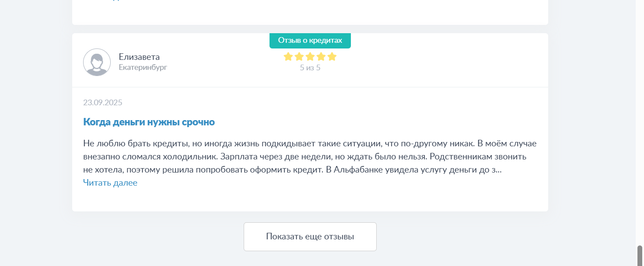Screen dimensions: 644x266
Task: Click the review body text paragraph
Action: coord(310,157)
